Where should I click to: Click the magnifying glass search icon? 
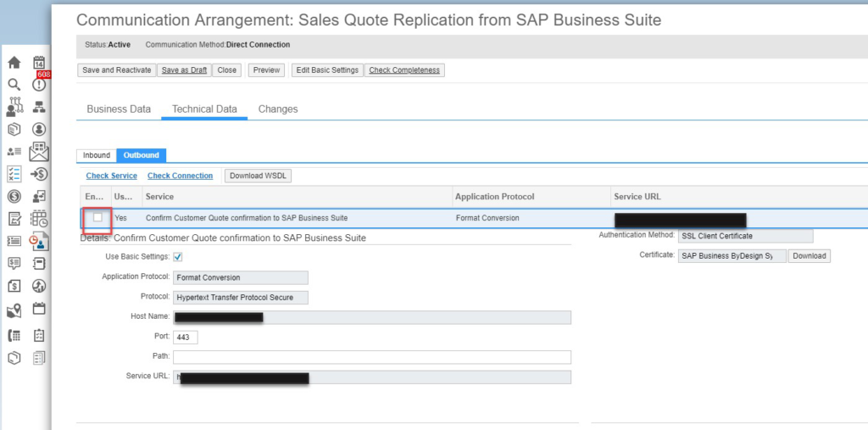(x=14, y=85)
